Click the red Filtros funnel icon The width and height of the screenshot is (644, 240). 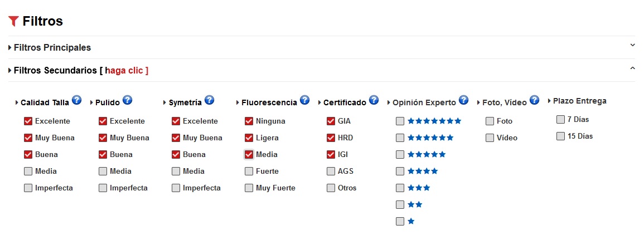(x=14, y=21)
